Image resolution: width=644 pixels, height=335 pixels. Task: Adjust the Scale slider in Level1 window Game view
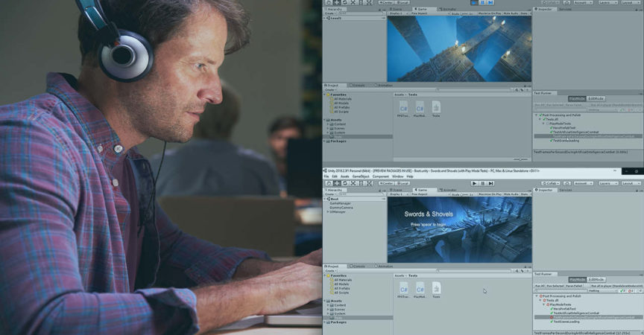click(464, 13)
